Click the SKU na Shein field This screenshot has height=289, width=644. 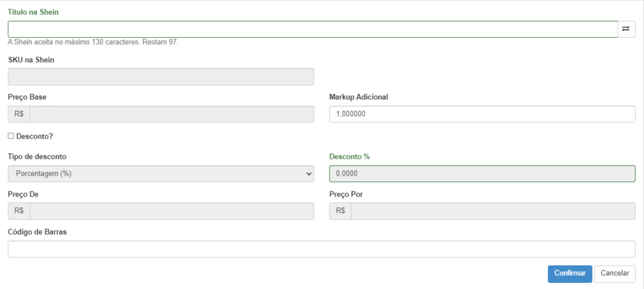[161, 77]
